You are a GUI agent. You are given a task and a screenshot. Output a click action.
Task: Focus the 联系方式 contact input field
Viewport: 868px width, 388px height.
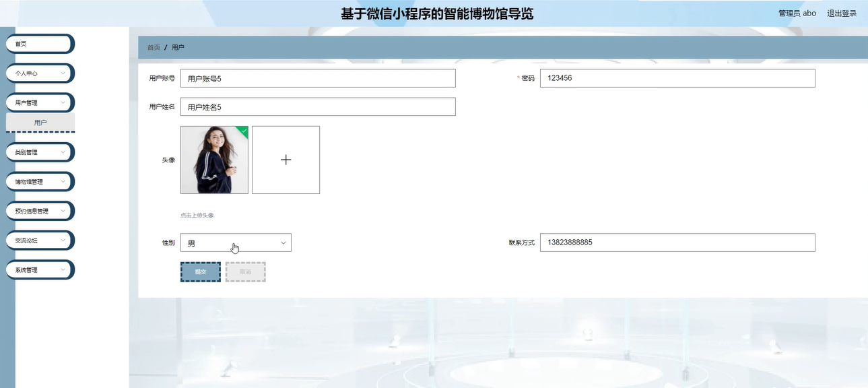(x=678, y=243)
